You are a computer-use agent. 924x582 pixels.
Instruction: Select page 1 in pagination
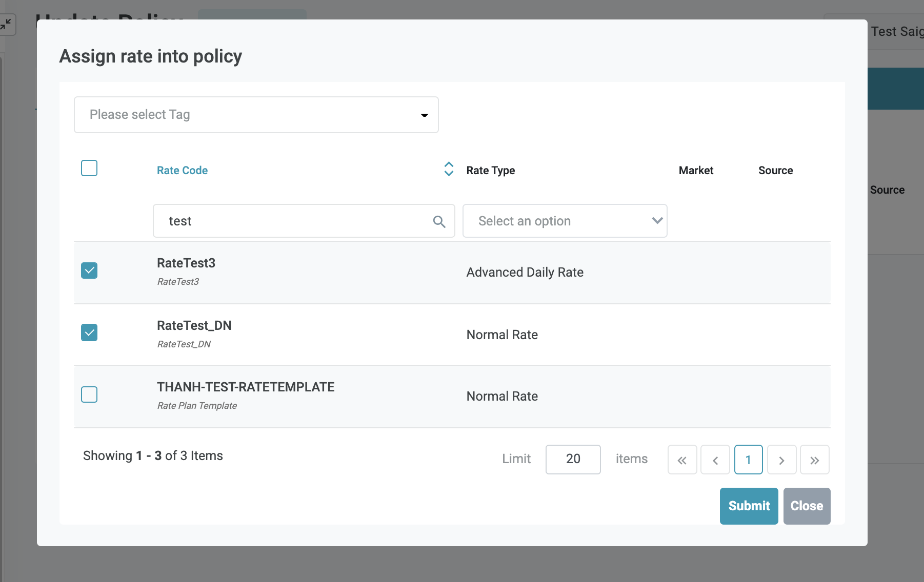tap(748, 460)
